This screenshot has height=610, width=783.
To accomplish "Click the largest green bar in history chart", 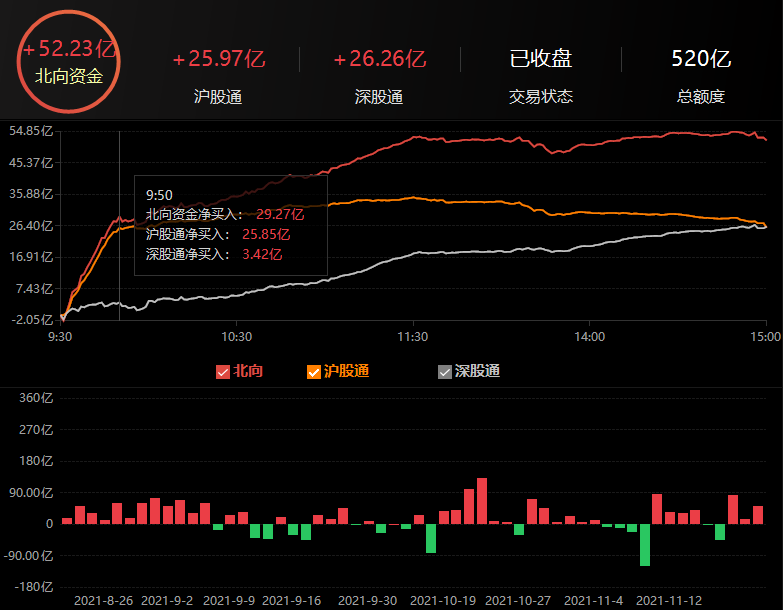I will coord(645,544).
